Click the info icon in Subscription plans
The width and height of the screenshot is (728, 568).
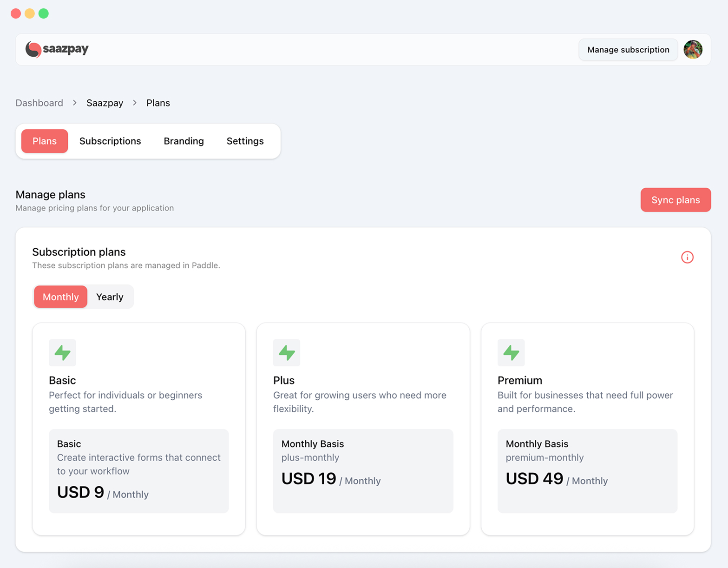click(687, 257)
